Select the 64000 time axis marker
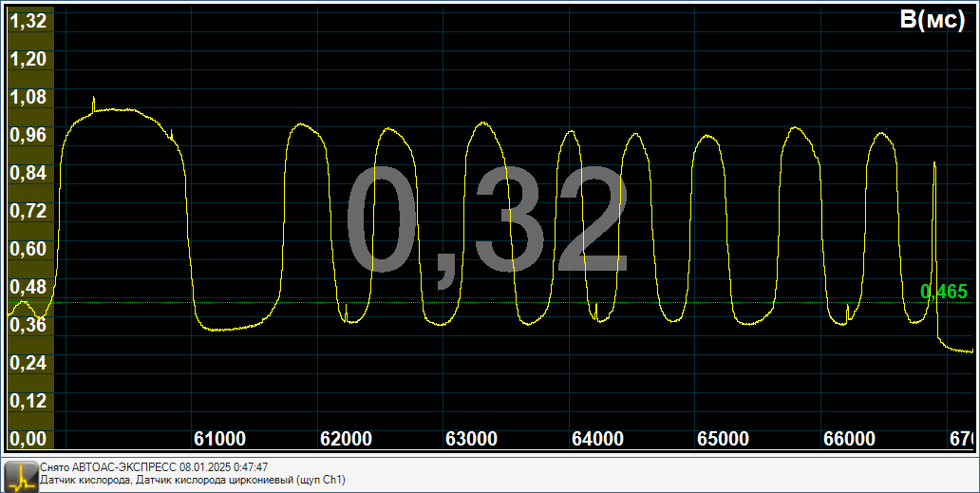980x493 pixels. pyautogui.click(x=597, y=439)
